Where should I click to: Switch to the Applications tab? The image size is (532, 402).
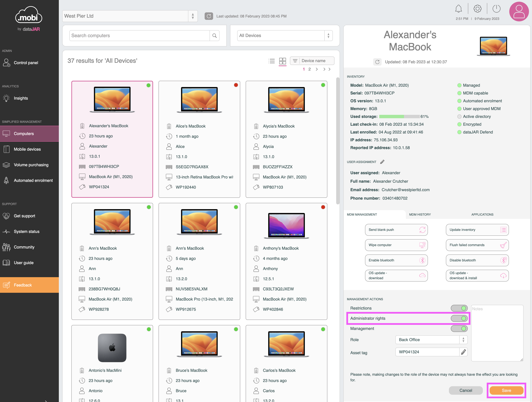coord(482,215)
